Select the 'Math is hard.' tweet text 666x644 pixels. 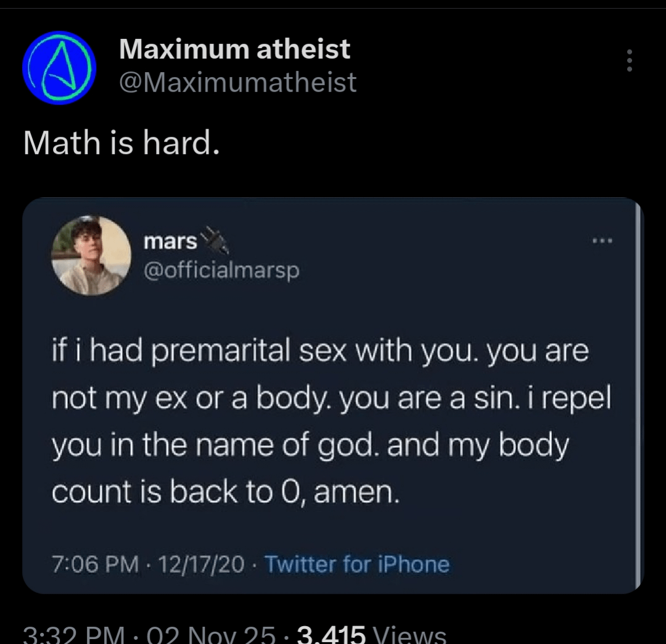[121, 143]
